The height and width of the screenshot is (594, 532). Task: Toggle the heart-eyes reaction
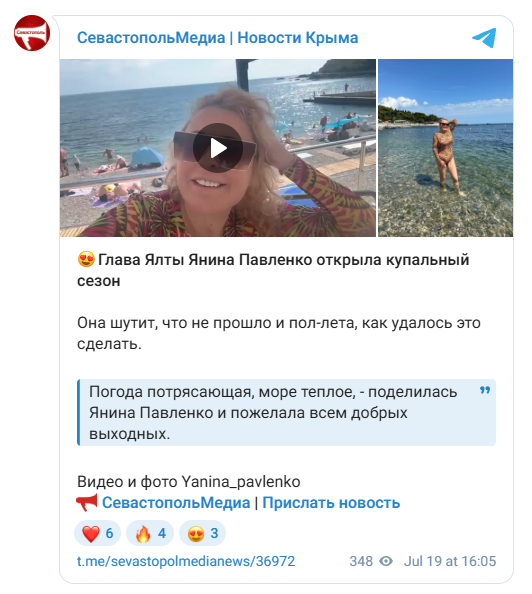(203, 533)
